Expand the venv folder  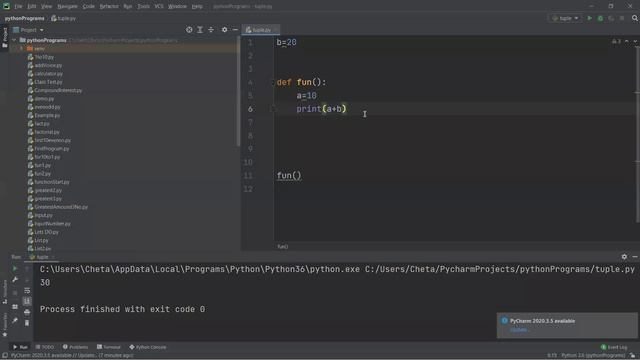pyautogui.click(x=22, y=49)
